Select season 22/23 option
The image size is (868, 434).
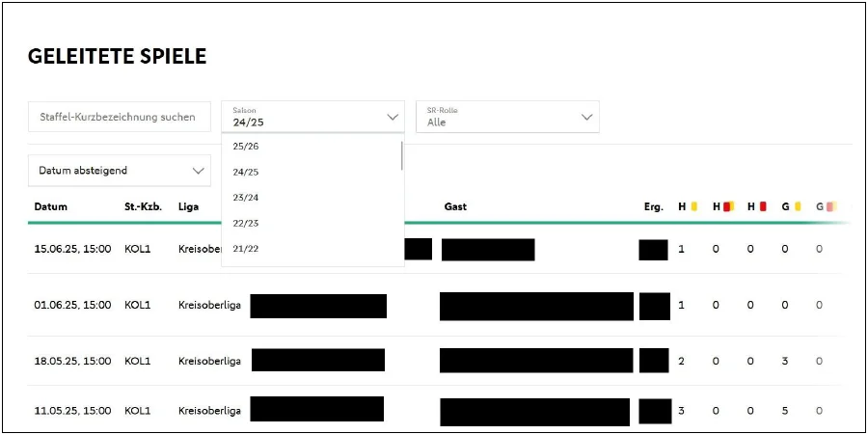[x=247, y=224]
